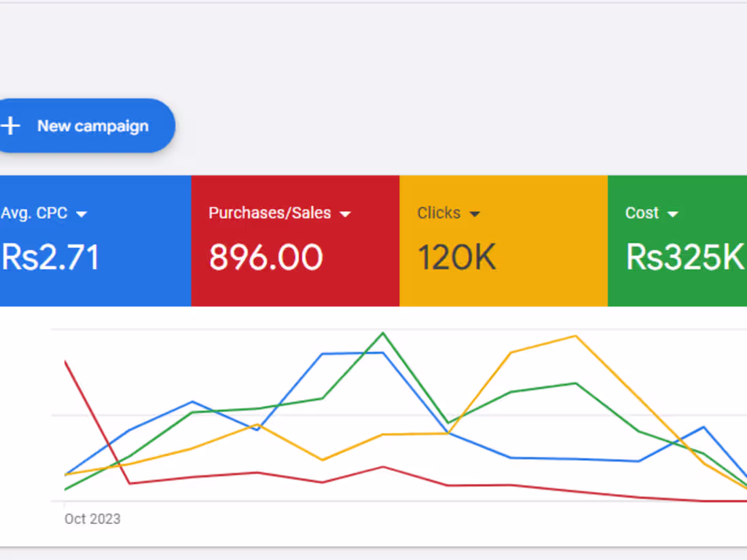Toggle the Clicks metric card selection
The height and width of the screenshot is (560, 747).
[503, 241]
